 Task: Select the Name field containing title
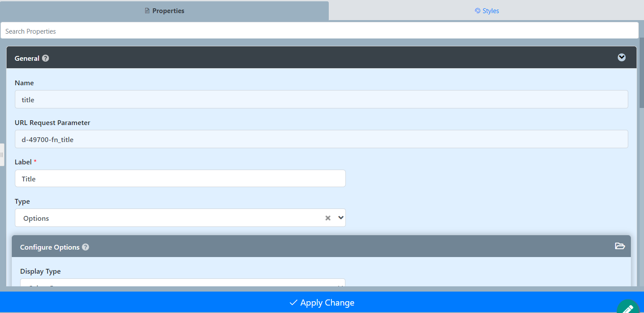click(321, 100)
